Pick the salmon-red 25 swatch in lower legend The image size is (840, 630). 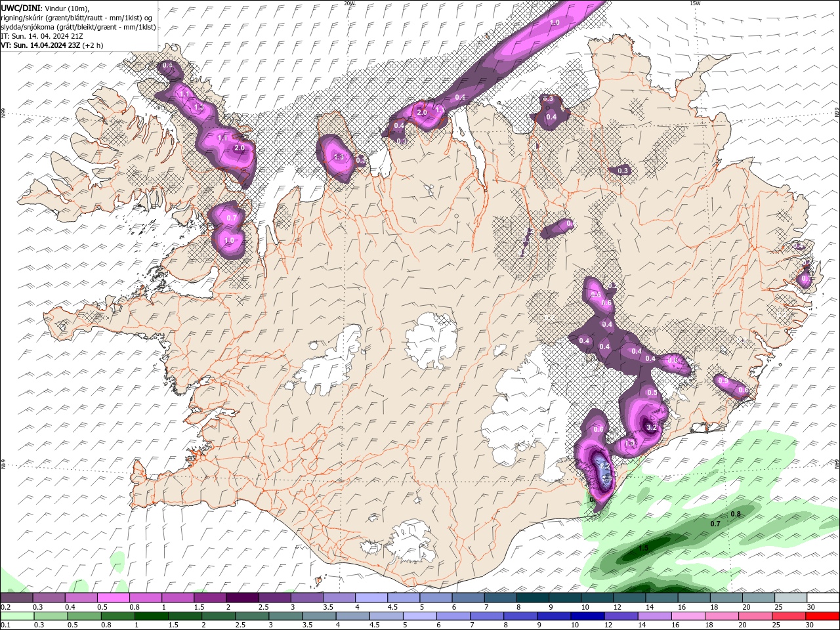[789, 616]
